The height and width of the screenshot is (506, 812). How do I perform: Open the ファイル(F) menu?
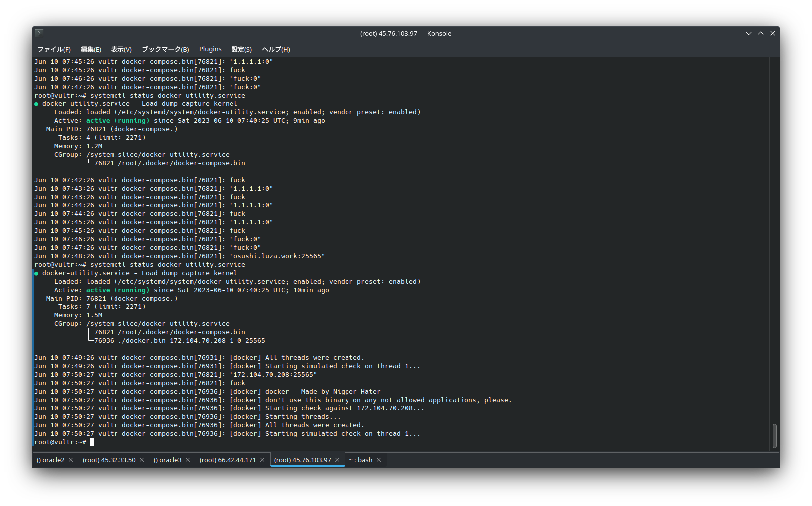(54, 49)
